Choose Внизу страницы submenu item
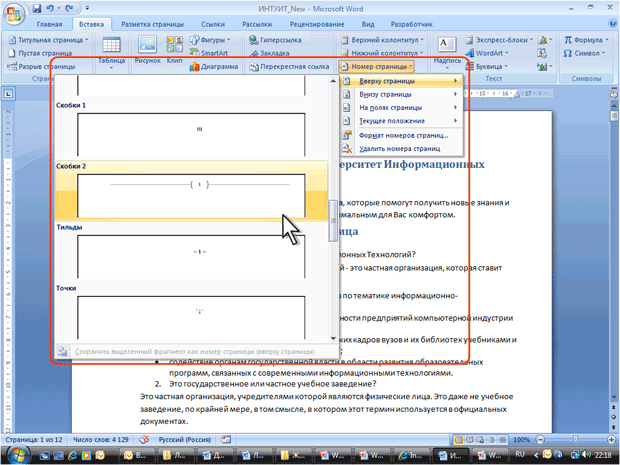The width and height of the screenshot is (620, 465). pyautogui.click(x=401, y=94)
